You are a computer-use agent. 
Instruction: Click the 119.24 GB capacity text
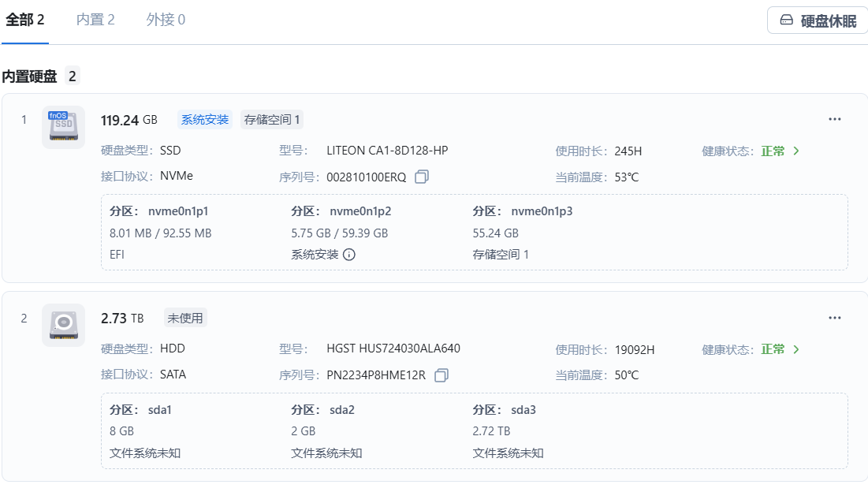pos(129,120)
